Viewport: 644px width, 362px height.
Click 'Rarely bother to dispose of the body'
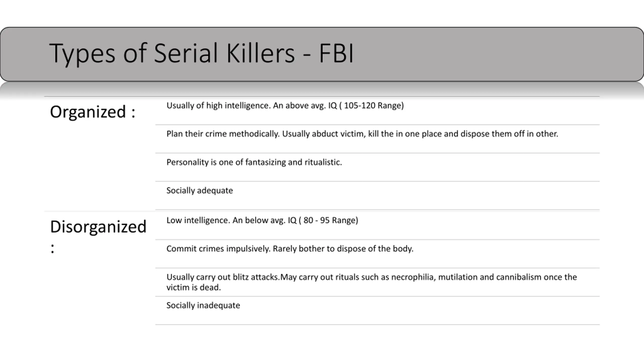pos(343,249)
